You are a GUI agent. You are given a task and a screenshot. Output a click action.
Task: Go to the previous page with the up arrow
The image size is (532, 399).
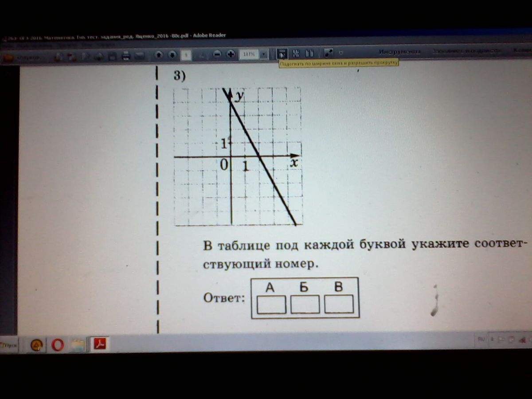pyautogui.click(x=158, y=55)
